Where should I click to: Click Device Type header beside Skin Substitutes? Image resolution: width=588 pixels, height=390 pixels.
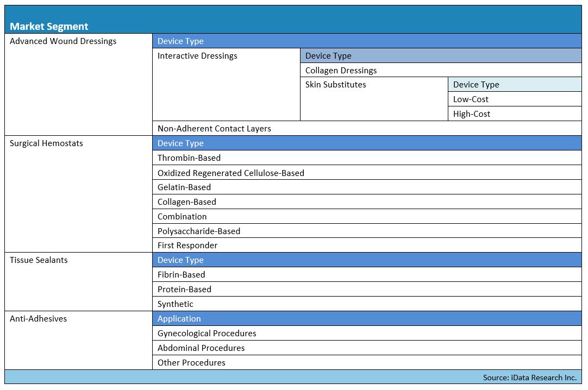click(x=515, y=85)
